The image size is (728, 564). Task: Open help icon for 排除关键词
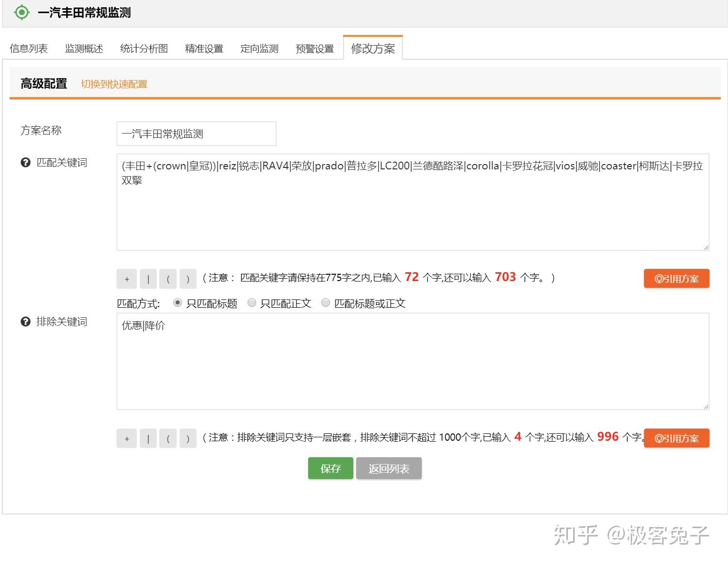click(25, 322)
